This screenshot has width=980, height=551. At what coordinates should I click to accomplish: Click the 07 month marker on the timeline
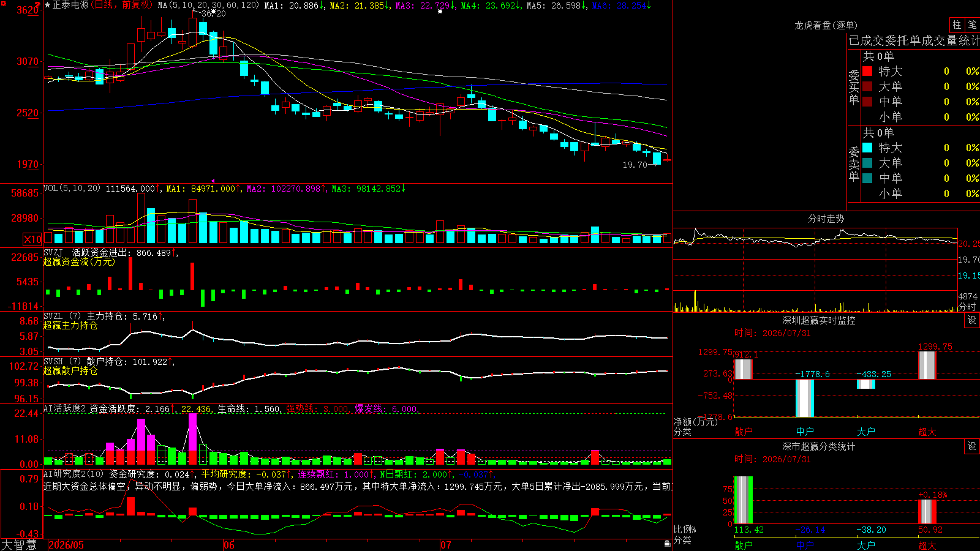pos(446,545)
